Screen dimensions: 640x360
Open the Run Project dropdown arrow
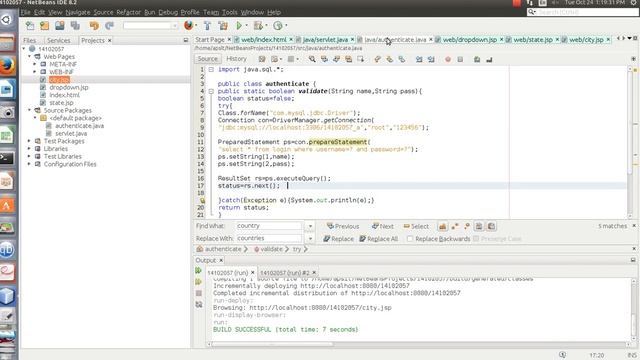pos(246,26)
